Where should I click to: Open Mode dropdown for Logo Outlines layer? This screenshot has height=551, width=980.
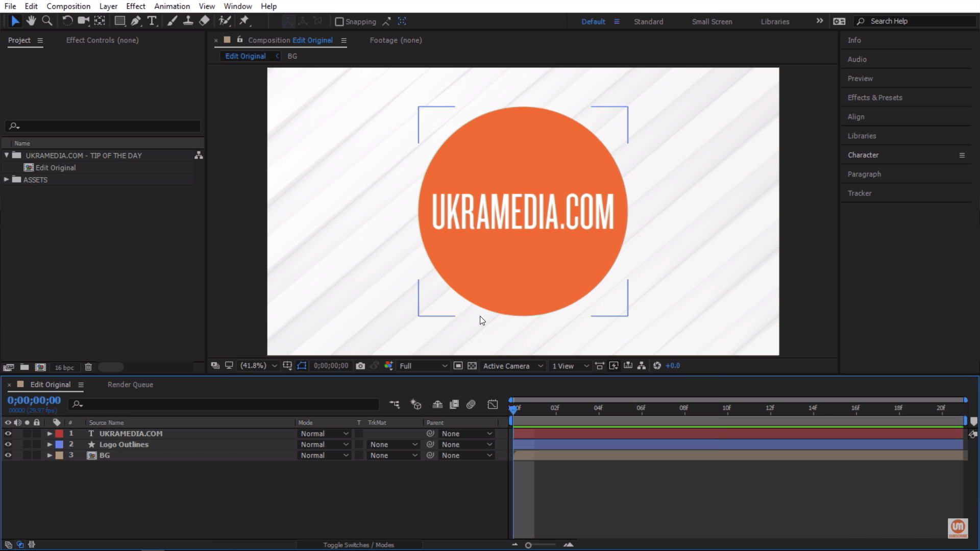tap(324, 445)
